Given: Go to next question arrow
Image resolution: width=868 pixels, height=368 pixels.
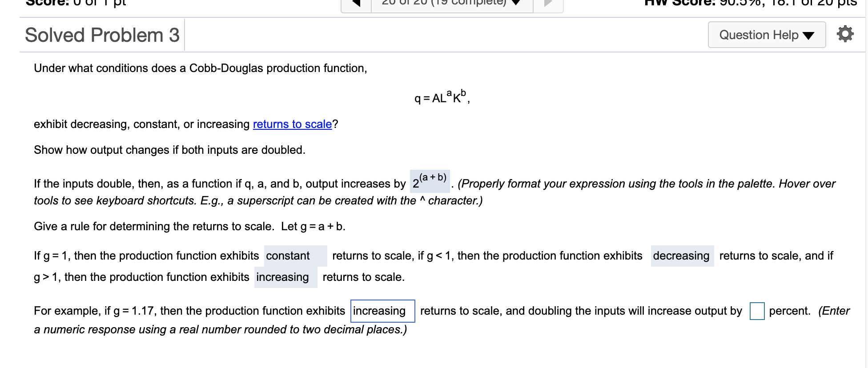Looking at the screenshot, I should [x=548, y=4].
